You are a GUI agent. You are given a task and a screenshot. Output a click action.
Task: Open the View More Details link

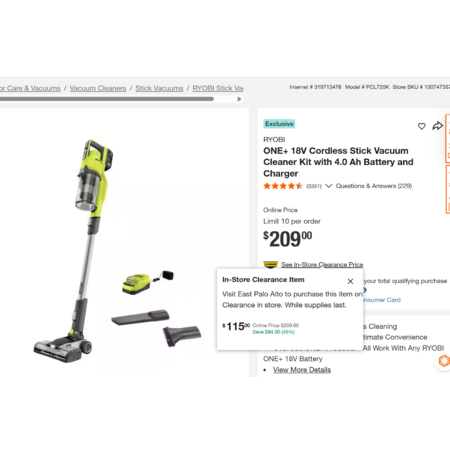coord(302,370)
